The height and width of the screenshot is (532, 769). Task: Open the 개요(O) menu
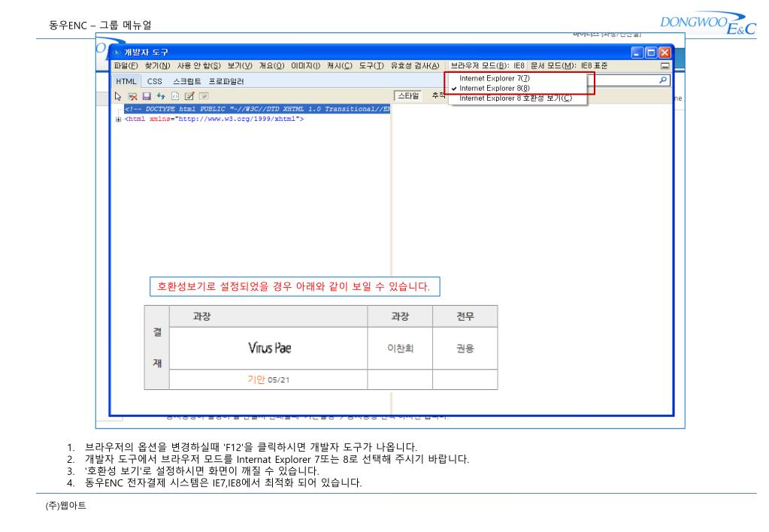point(271,65)
